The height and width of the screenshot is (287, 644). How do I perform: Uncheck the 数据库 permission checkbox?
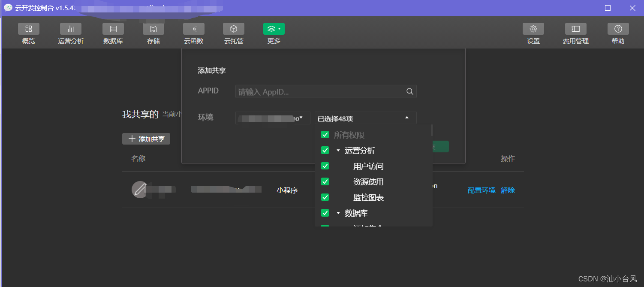pyautogui.click(x=325, y=213)
